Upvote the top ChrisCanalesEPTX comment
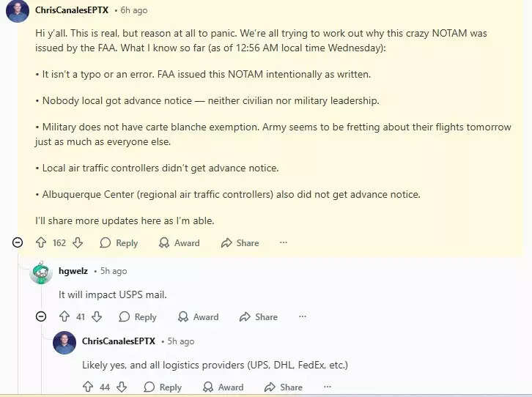The image size is (532, 397). [41, 242]
